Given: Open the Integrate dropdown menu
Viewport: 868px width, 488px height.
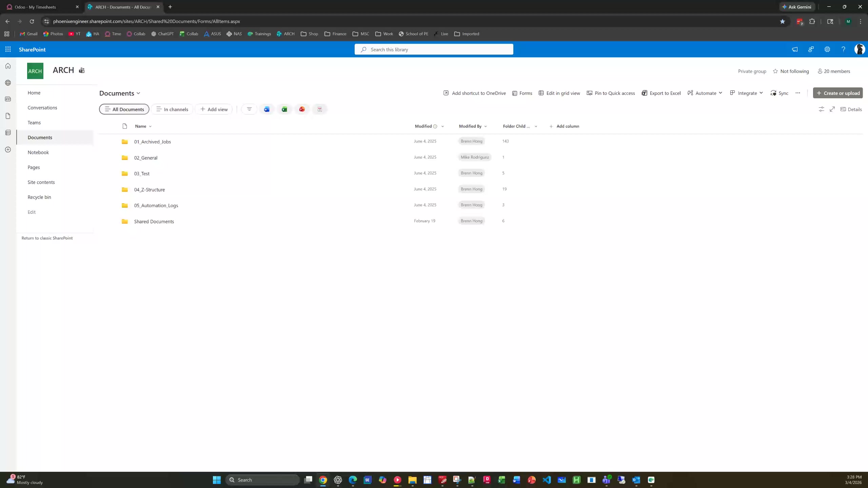Looking at the screenshot, I should pos(746,93).
